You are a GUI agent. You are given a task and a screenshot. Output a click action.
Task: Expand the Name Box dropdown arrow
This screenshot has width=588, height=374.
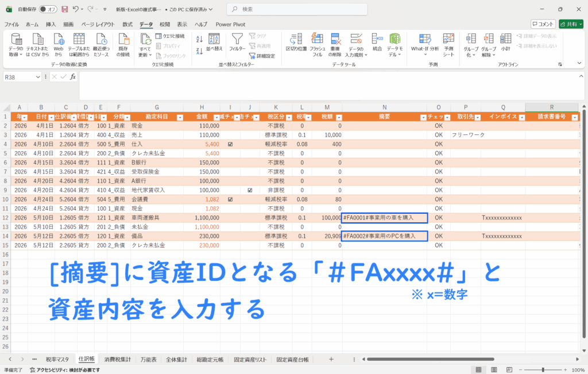38,77
